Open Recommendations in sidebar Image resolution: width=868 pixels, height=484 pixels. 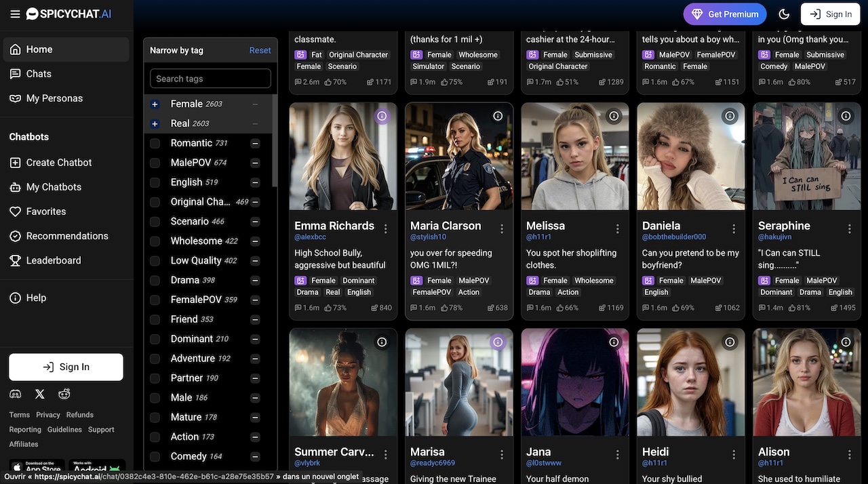tap(66, 236)
